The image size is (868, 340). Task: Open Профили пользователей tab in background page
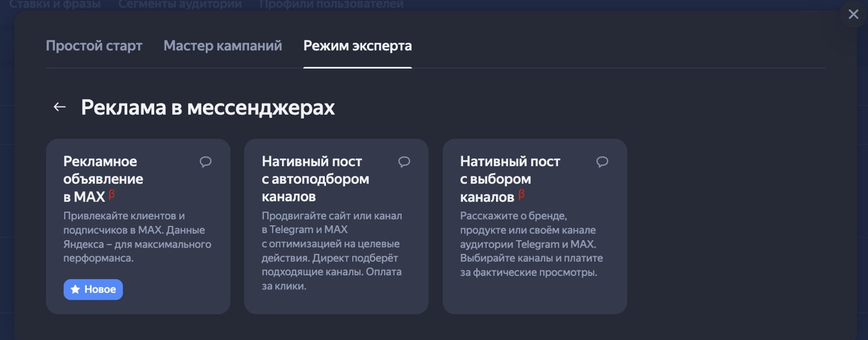click(x=332, y=4)
